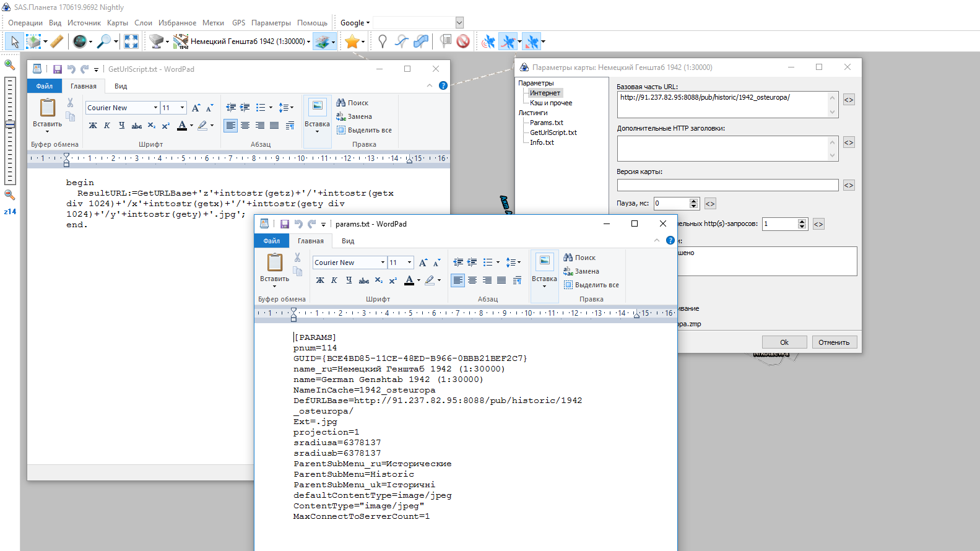Click the ruler measure tool in SAS.Planet toolbar
Image resolution: width=980 pixels, height=551 pixels.
pyautogui.click(x=56, y=41)
